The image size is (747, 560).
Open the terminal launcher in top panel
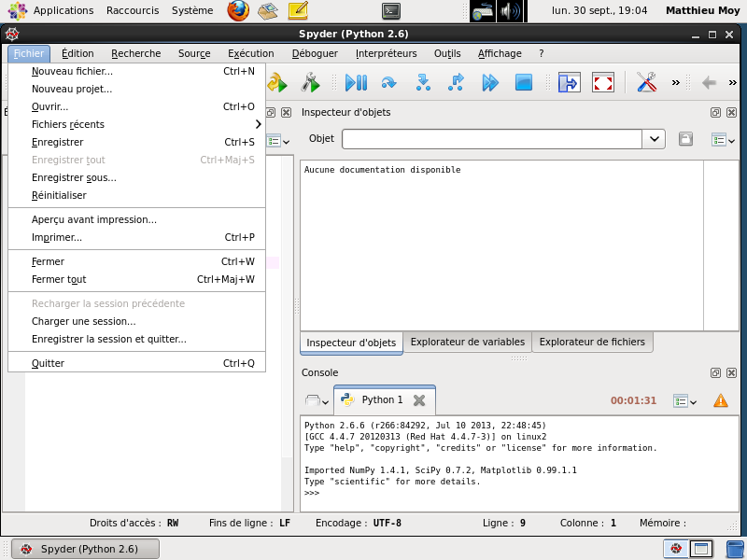pos(391,11)
